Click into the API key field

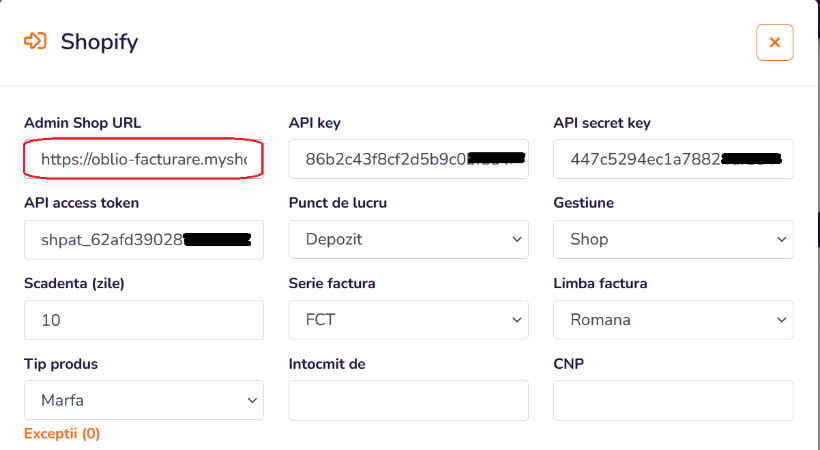[x=408, y=159]
